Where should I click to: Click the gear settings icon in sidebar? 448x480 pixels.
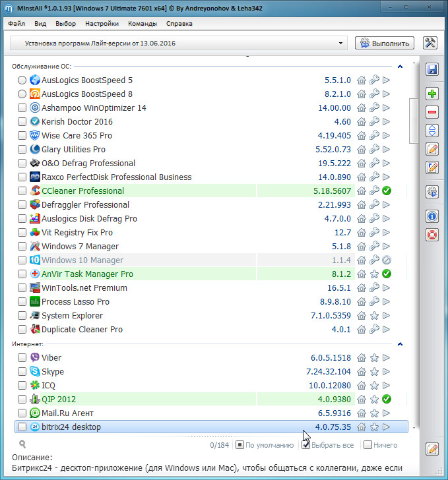click(x=432, y=192)
